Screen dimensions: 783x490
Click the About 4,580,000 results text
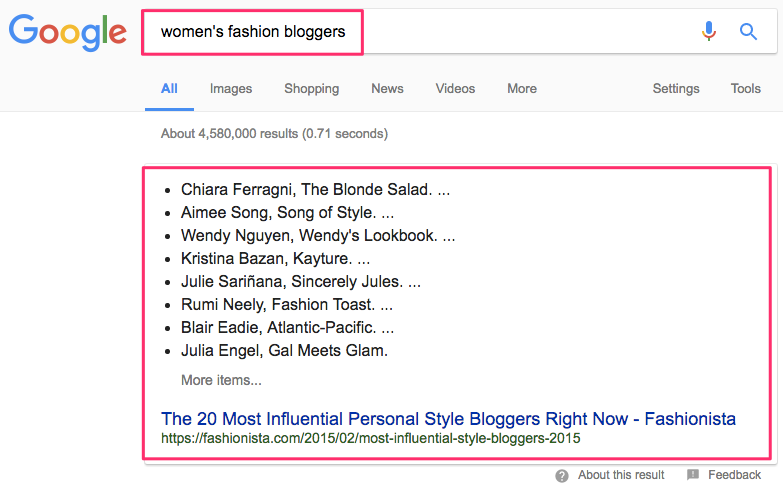pos(274,134)
